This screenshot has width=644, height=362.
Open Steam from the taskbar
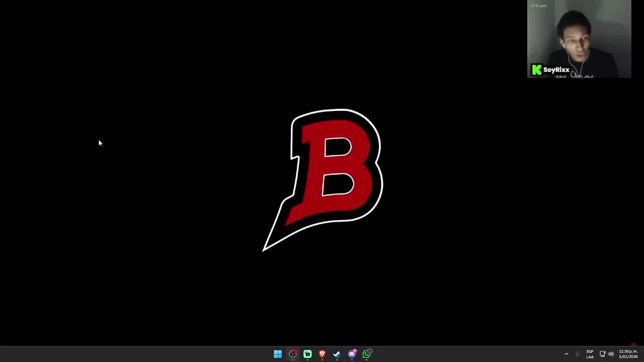tap(337, 354)
